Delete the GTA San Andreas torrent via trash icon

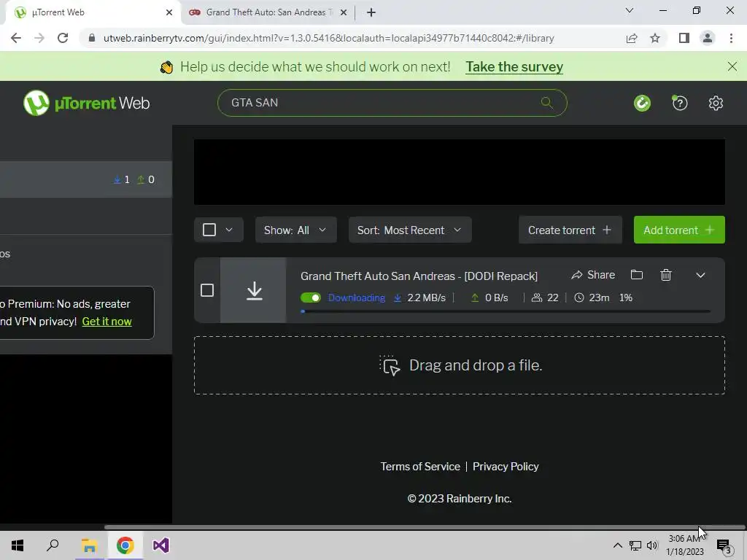click(665, 275)
